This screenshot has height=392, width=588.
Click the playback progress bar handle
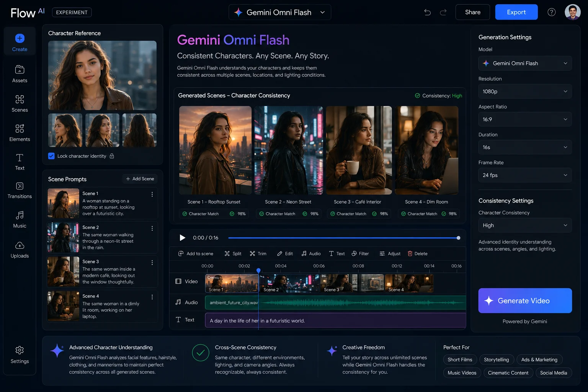pyautogui.click(x=458, y=238)
